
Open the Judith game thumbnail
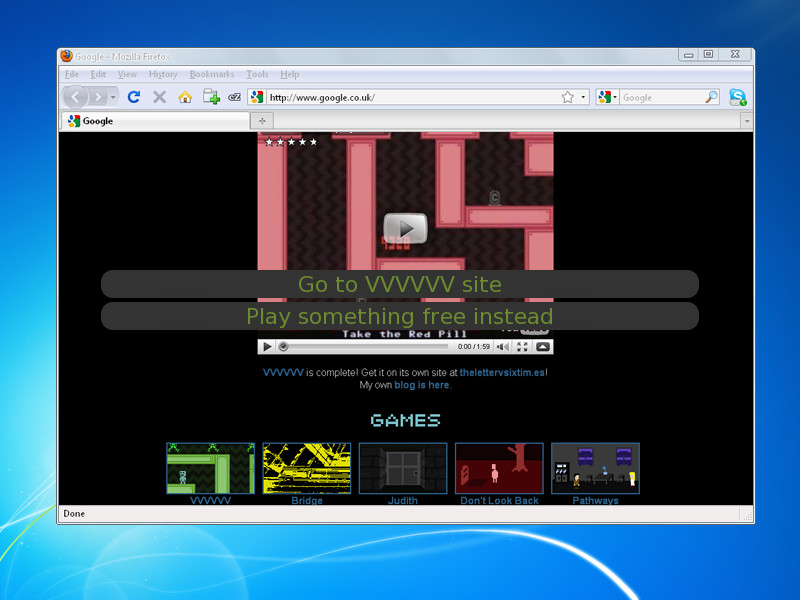[x=403, y=468]
